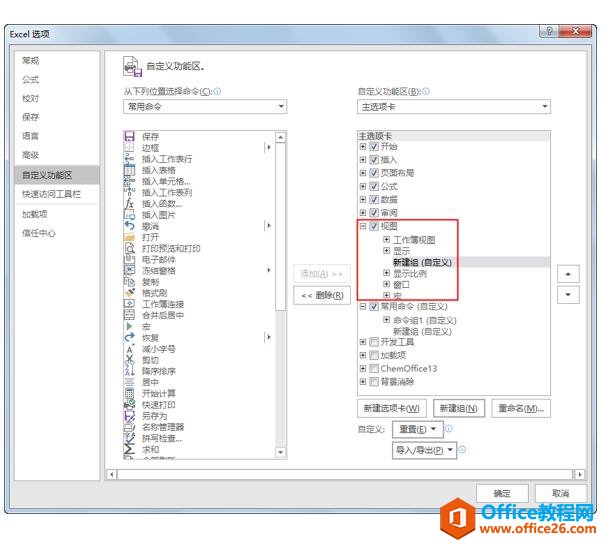The image size is (603, 546).
Task: Pick the Copy (复制) command icon
Action: pos(129,282)
